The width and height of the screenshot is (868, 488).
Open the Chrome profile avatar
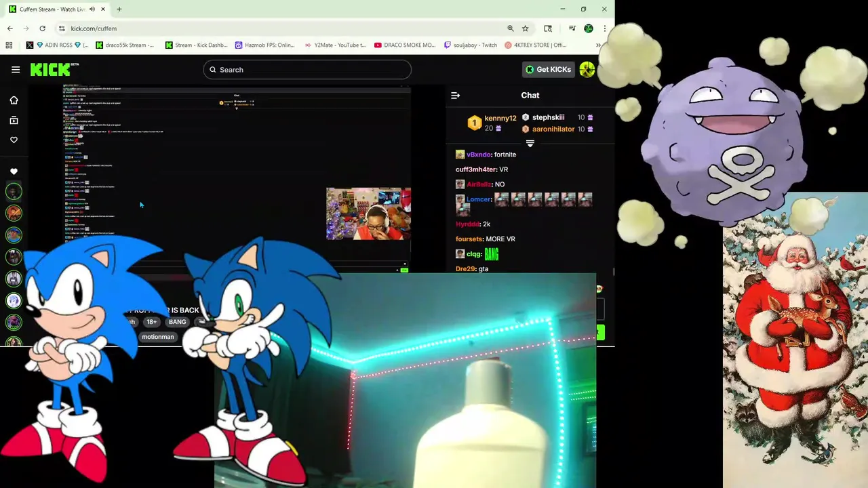pos(589,28)
